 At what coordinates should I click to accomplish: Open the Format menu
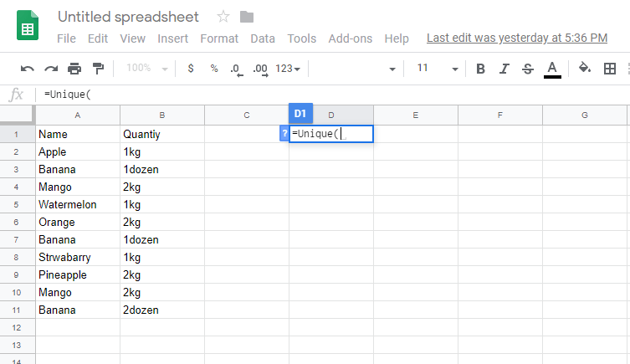point(219,38)
